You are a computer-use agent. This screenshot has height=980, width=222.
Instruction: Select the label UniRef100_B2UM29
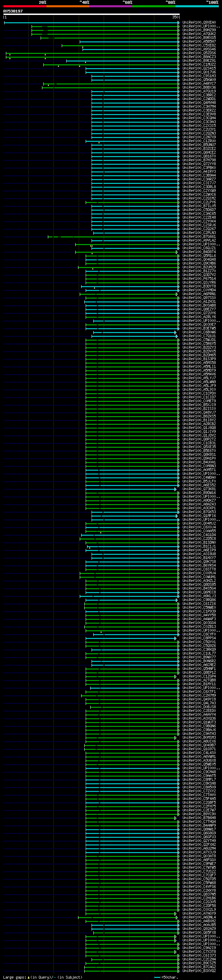pos(199,267)
